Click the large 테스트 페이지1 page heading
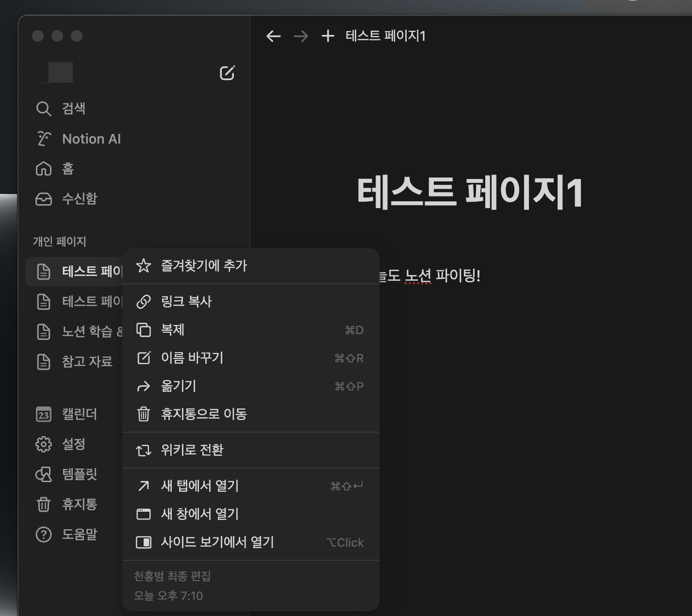This screenshot has height=616, width=692. (x=470, y=194)
